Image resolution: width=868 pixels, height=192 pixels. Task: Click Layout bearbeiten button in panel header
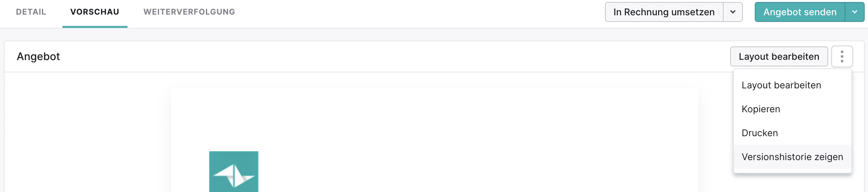[779, 56]
